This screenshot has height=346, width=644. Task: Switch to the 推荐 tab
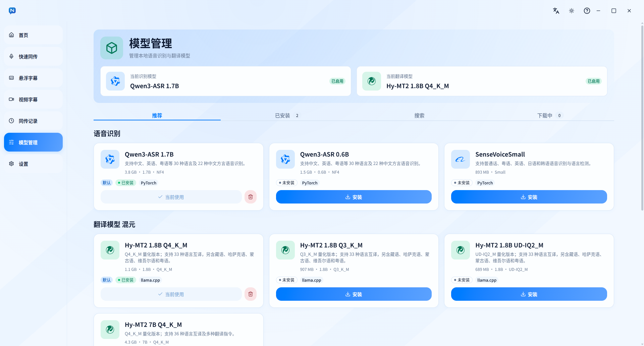pos(157,115)
